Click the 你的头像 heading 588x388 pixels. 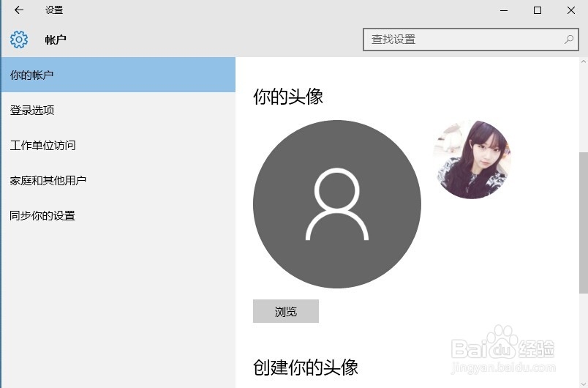coord(288,97)
